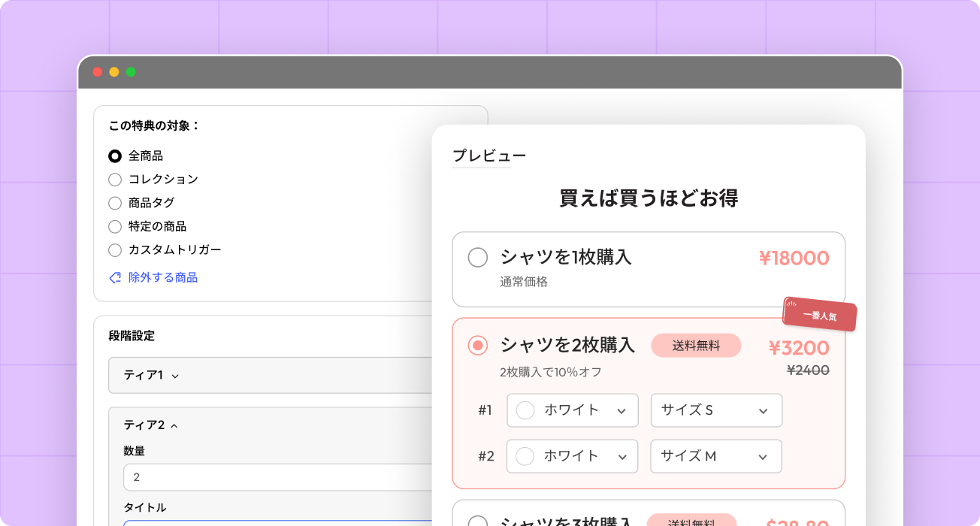Select the 商品タグ radio option
This screenshot has width=980, height=526.
115,203
